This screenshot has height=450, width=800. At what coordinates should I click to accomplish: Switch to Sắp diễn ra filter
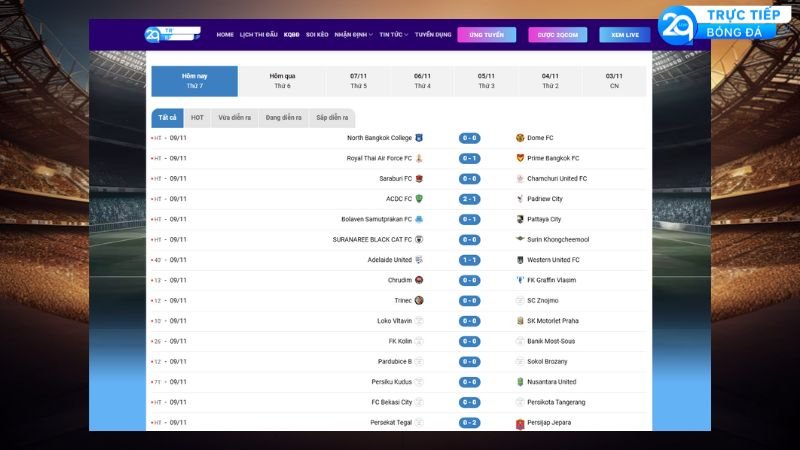point(332,118)
